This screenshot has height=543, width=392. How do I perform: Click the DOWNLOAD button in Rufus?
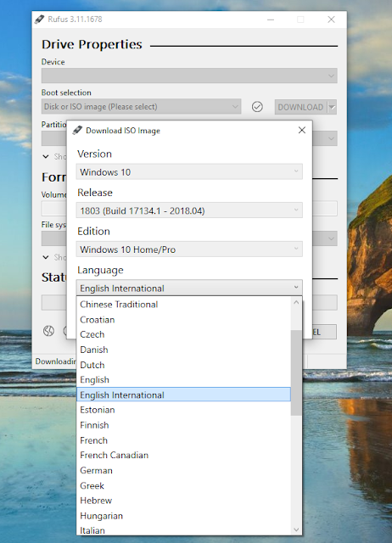point(300,107)
